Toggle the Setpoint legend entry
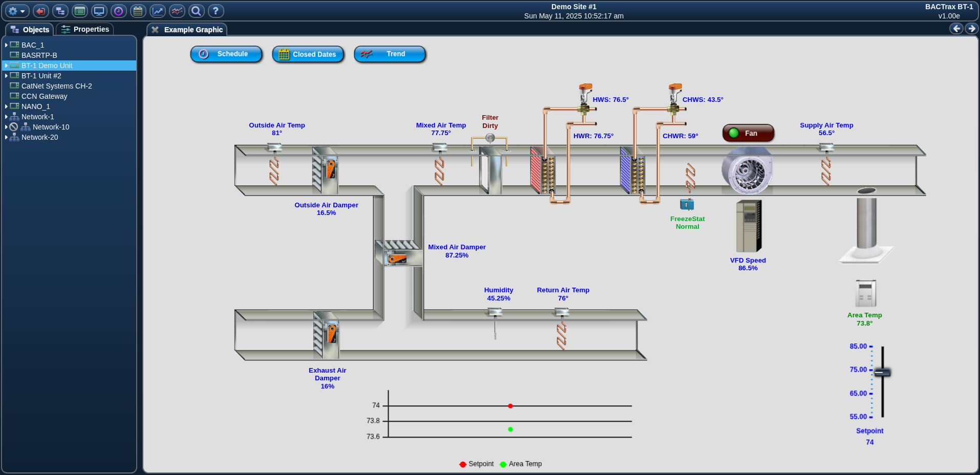980x475 pixels. (x=477, y=464)
